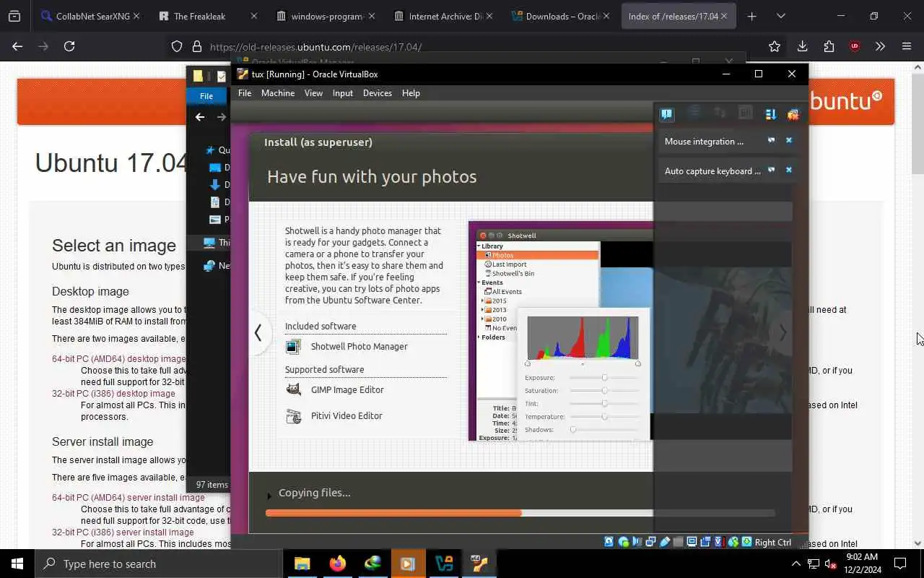Viewport: 924px width, 578px height.
Task: Click the USB devices status icon
Action: click(x=665, y=542)
